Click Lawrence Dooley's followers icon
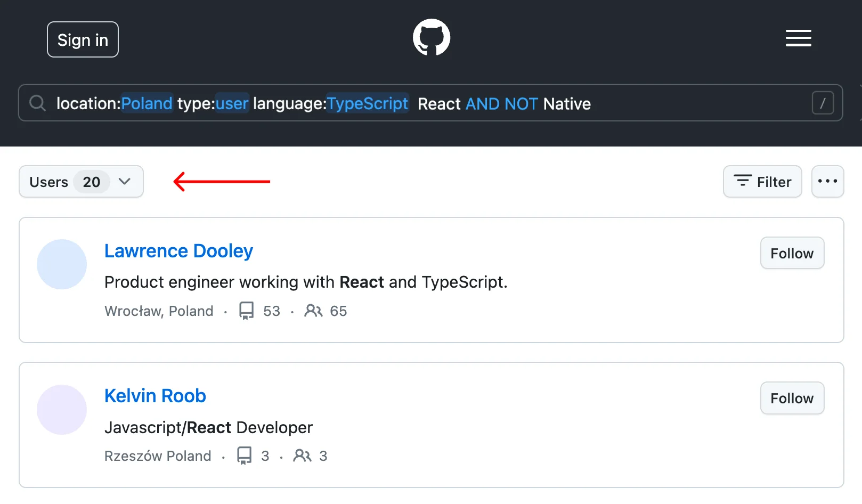The width and height of the screenshot is (862, 504). [x=313, y=311]
